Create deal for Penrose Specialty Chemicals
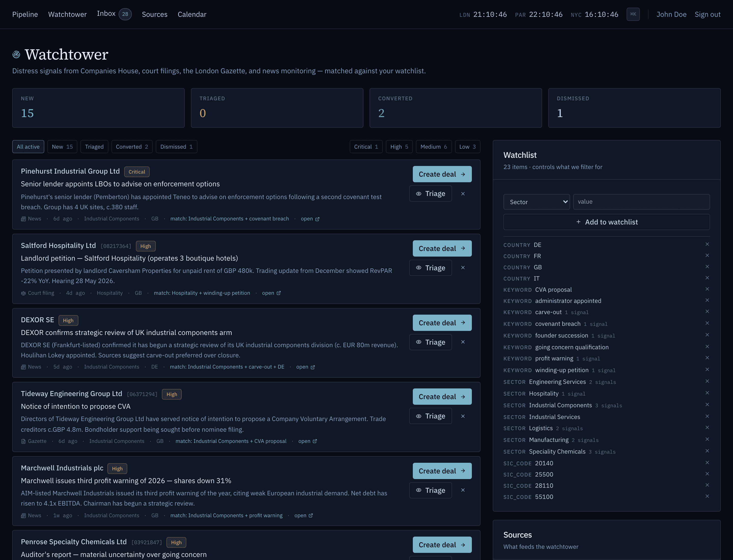Image resolution: width=733 pixels, height=560 pixels. [x=442, y=545]
